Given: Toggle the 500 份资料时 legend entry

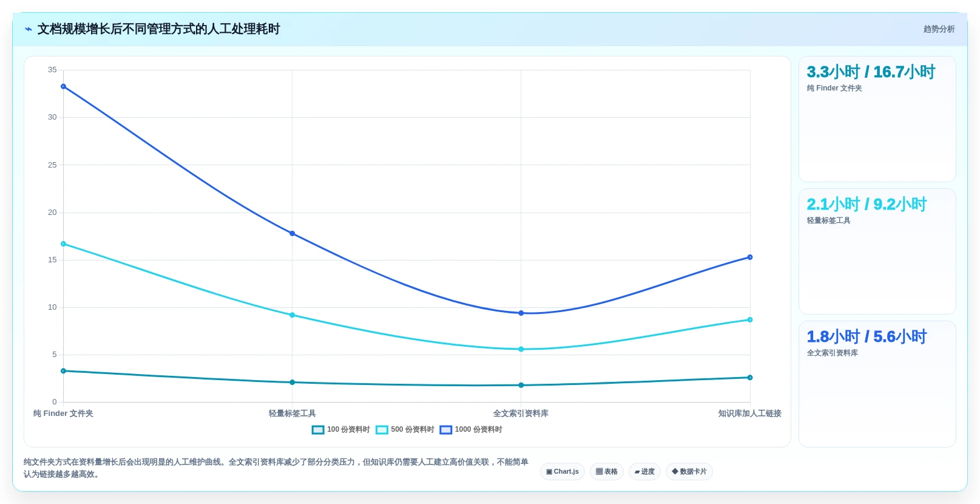Looking at the screenshot, I should [405, 429].
